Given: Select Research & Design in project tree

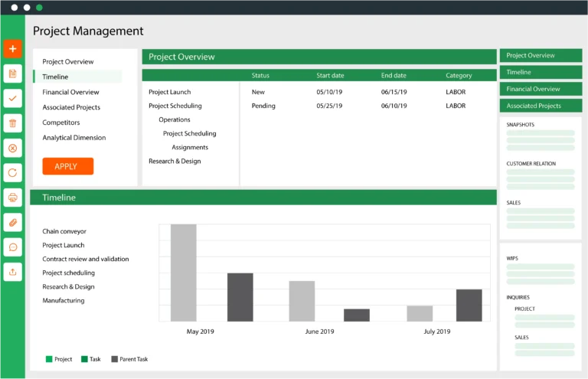Looking at the screenshot, I should [175, 161].
